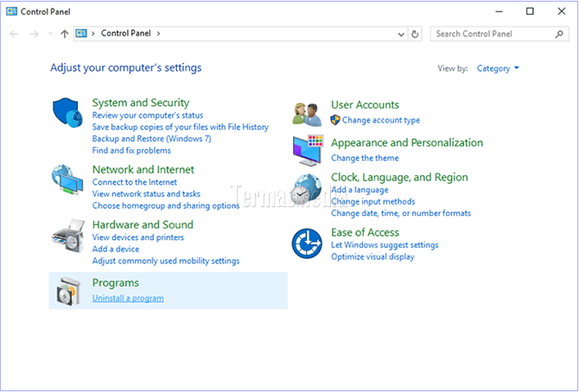Click Change the theme
Viewport: 579px width, 392px height.
[x=365, y=158]
